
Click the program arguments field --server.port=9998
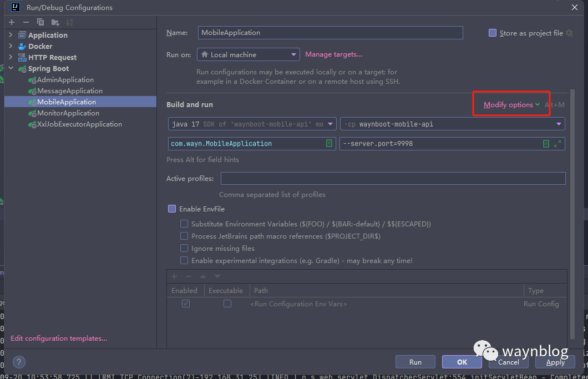tap(452, 144)
